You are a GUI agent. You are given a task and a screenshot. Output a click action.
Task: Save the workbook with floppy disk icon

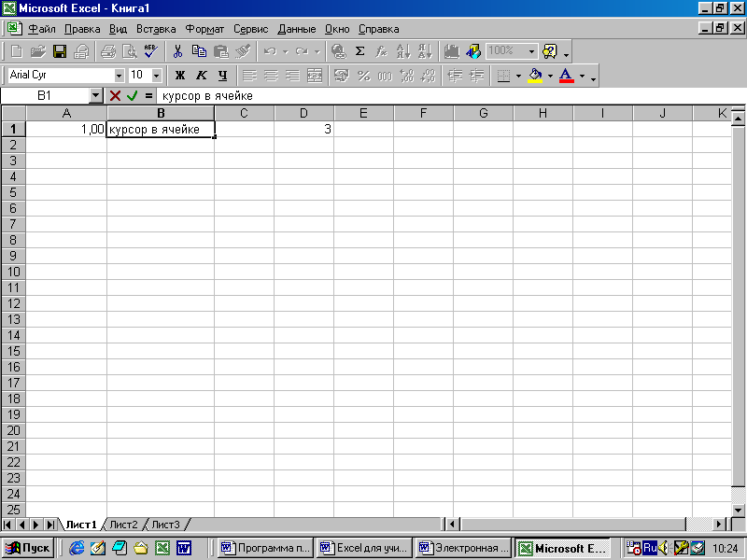(x=60, y=51)
